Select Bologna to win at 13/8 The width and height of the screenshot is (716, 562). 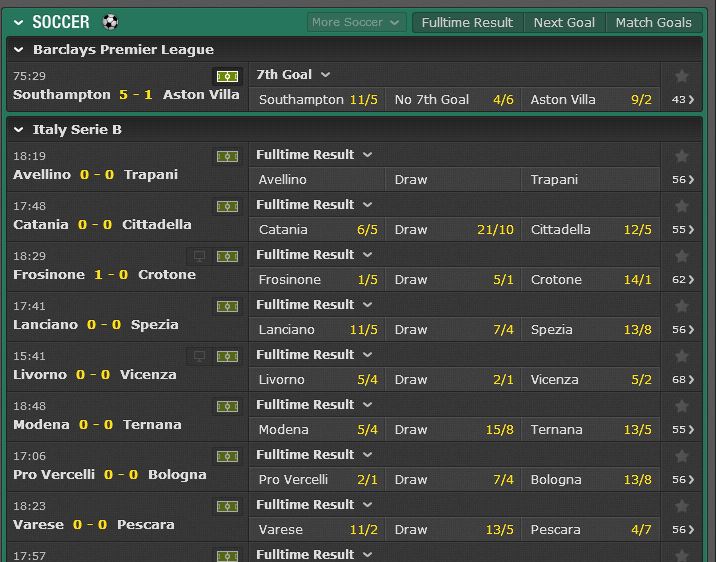point(591,479)
